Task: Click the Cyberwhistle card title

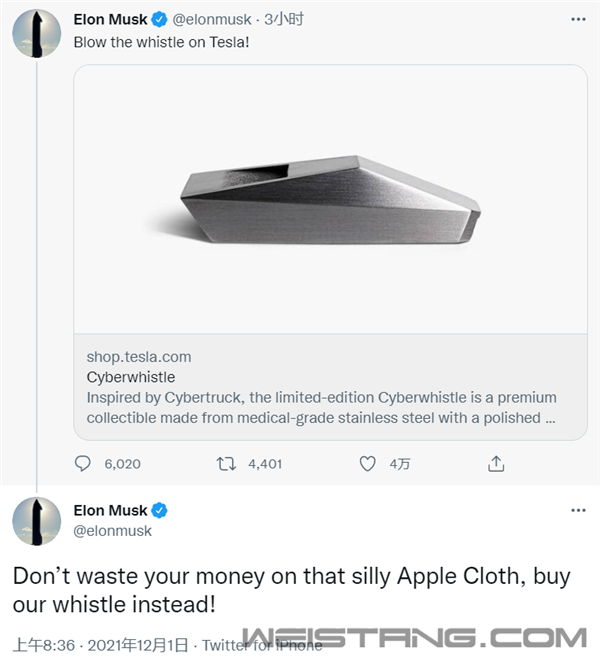Action: tap(130, 377)
